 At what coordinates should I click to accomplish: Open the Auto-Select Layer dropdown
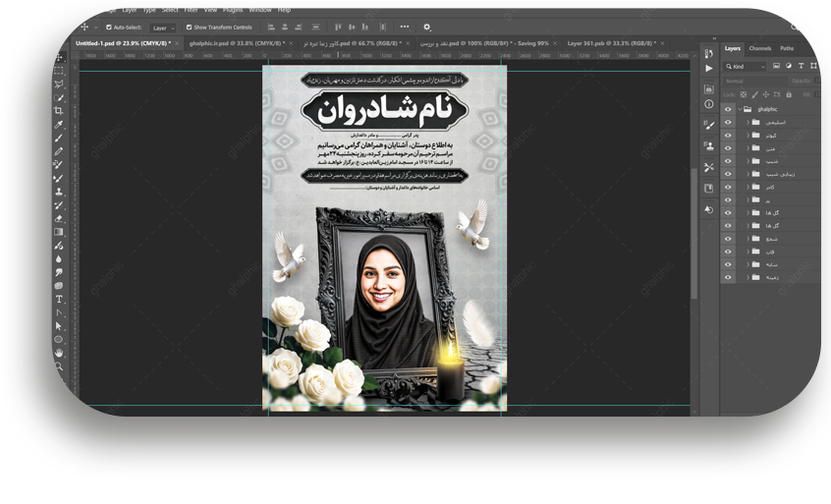tap(163, 28)
